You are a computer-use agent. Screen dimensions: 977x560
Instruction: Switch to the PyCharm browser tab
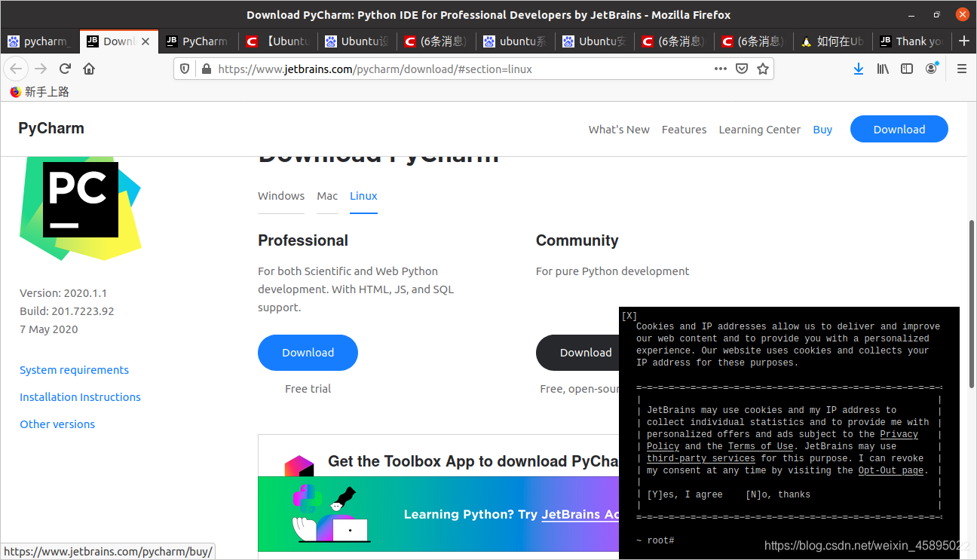click(198, 41)
